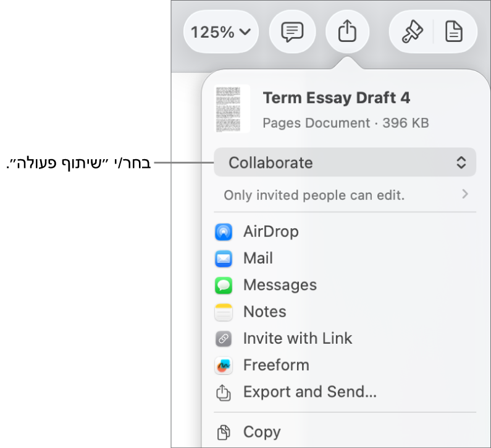
Task: Click the Mail app icon
Action: (224, 259)
